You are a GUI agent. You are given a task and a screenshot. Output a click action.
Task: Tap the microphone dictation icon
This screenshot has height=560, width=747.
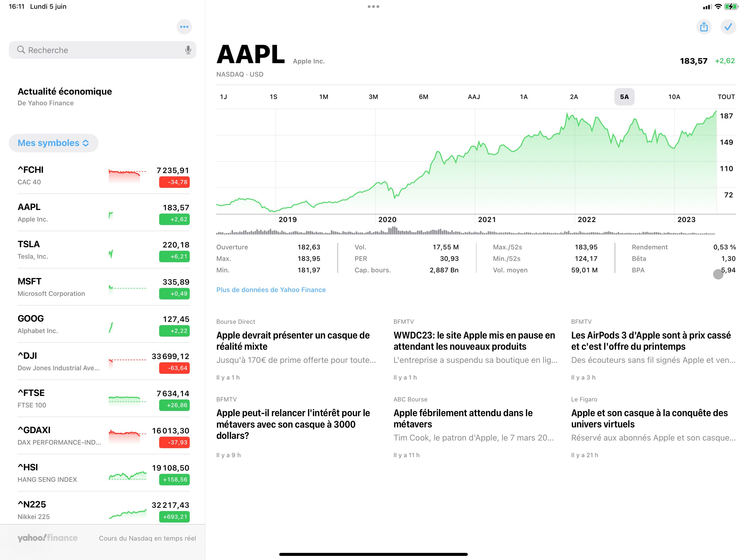click(188, 50)
